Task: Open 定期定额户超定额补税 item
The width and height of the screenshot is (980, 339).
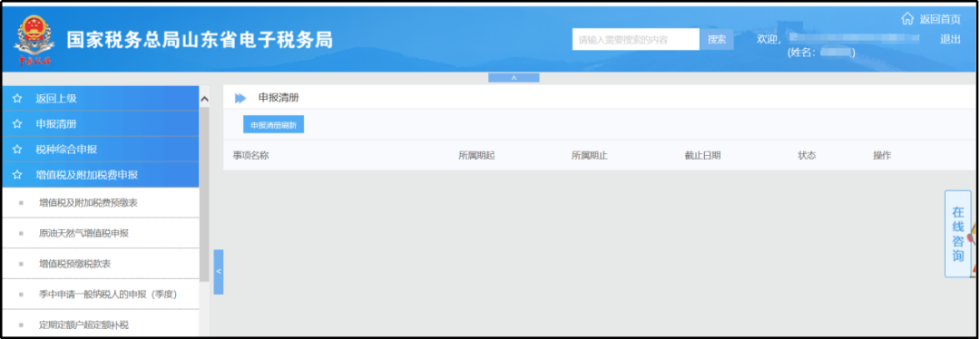Action: click(100, 324)
